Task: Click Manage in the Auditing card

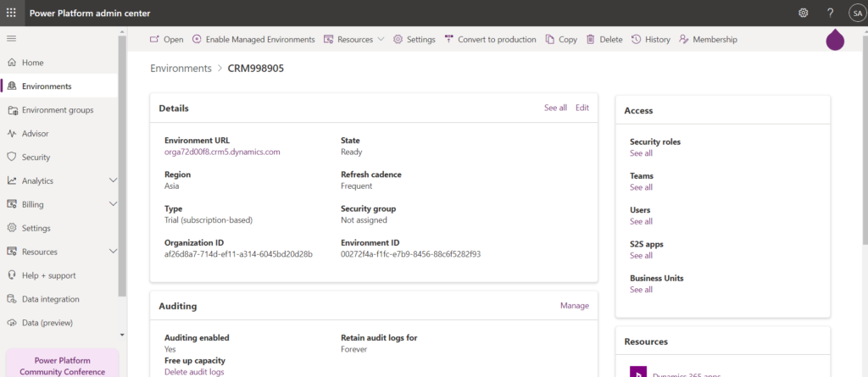Action: pyautogui.click(x=574, y=305)
